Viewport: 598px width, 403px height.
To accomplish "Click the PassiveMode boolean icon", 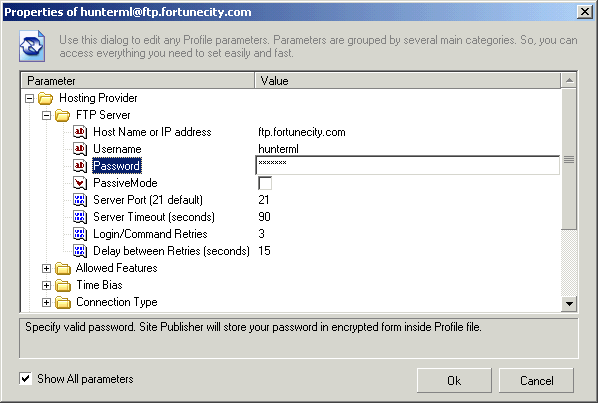I will [80, 183].
